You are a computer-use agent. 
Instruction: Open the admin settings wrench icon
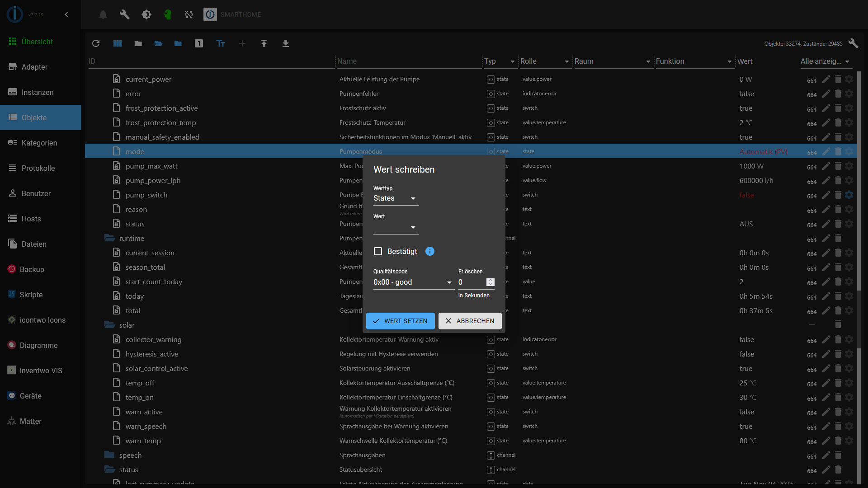coord(124,14)
